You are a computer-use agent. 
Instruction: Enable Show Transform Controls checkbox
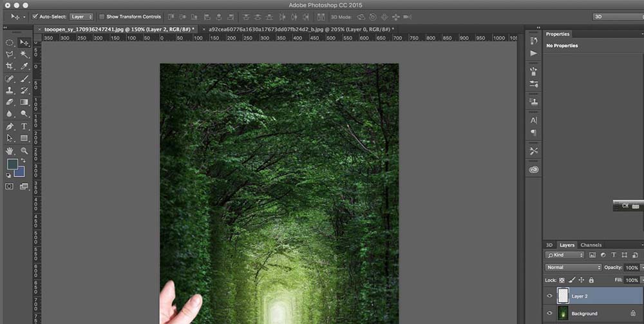point(102,16)
